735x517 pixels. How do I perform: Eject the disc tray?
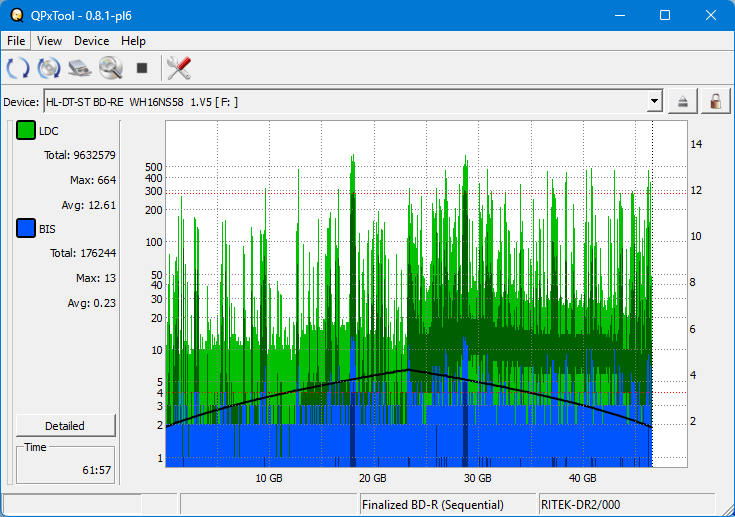[x=683, y=101]
